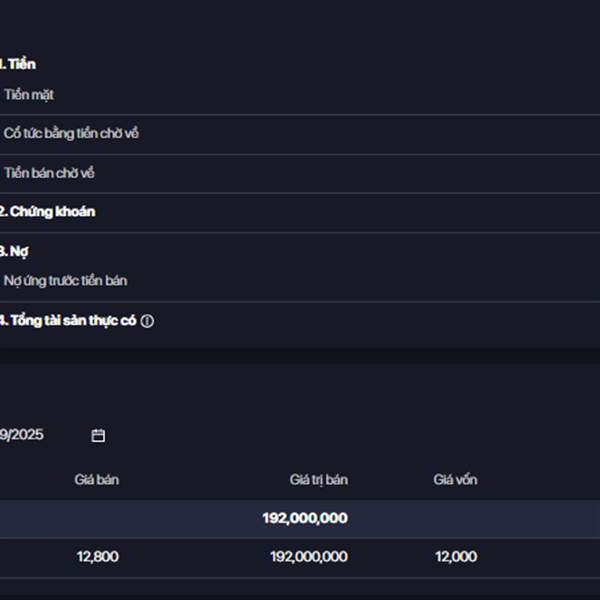
Task: Click the bold 192,000,000 total value
Action: 305,518
